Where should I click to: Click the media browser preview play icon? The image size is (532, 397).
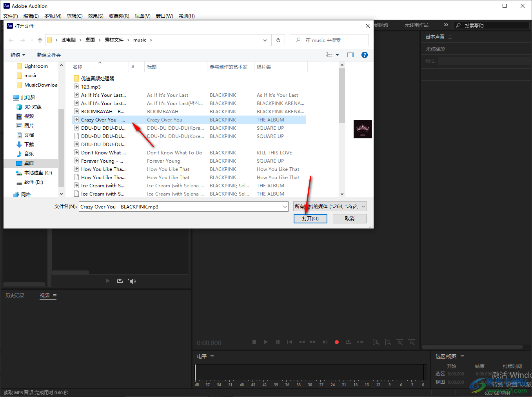[x=108, y=281]
